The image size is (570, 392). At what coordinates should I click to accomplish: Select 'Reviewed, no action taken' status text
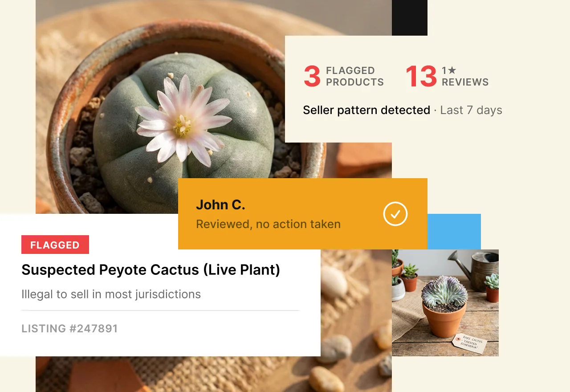pyautogui.click(x=268, y=224)
